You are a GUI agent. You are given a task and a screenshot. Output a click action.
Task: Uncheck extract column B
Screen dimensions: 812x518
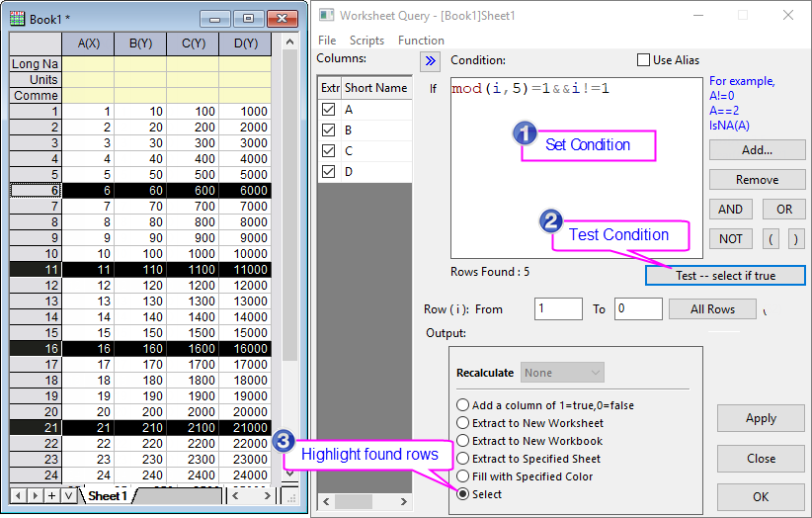click(328, 130)
